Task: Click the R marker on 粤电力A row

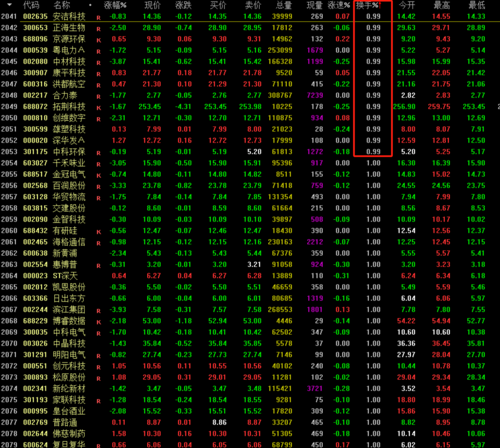Action: tap(99, 52)
